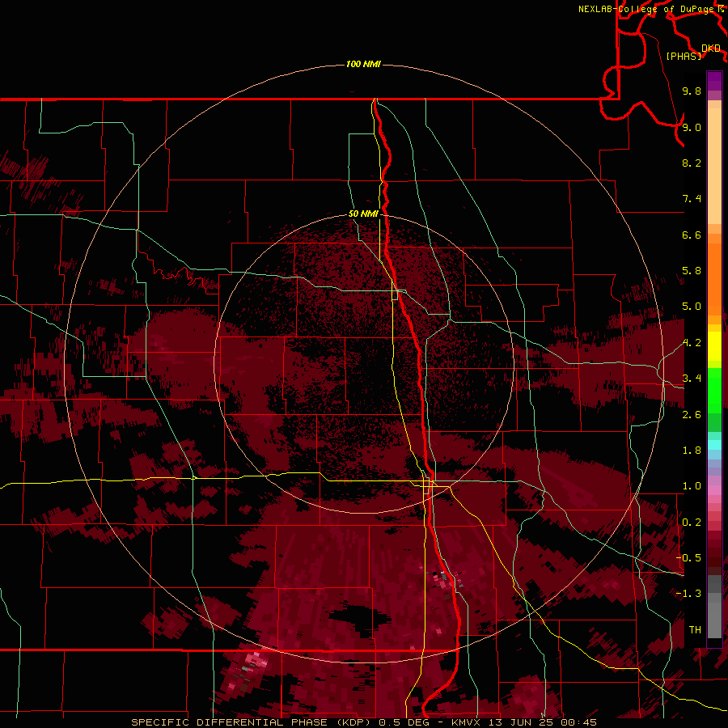Click the "50 NMI" range ring label

click(x=363, y=214)
